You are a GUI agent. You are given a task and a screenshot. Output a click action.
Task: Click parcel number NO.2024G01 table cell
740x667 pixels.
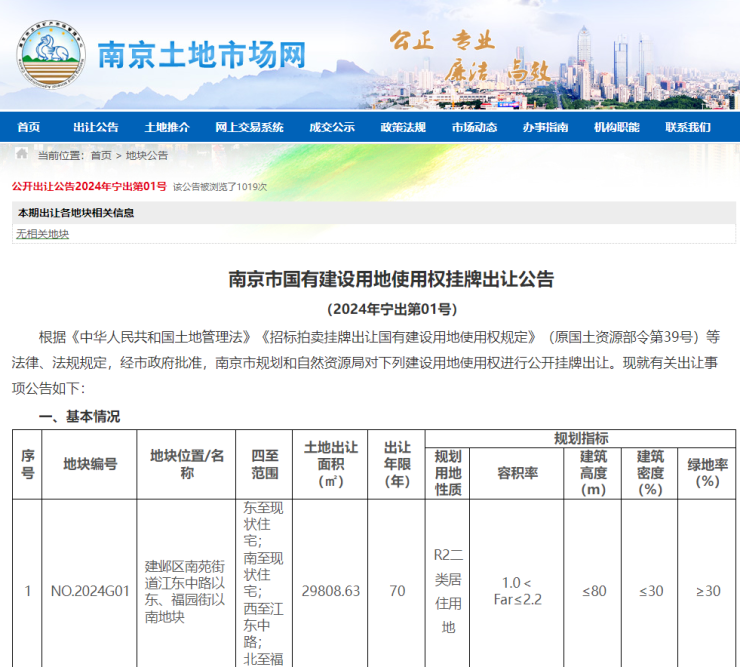[90, 591]
